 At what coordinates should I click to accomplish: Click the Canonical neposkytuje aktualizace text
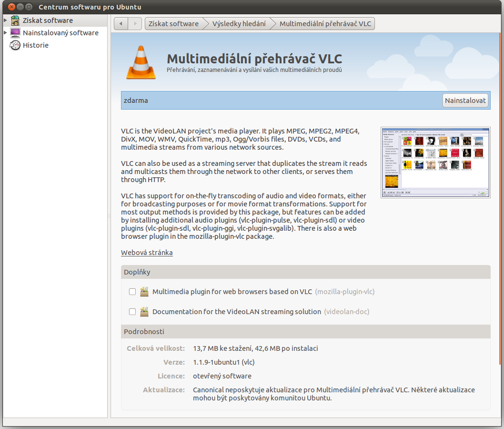(x=333, y=394)
